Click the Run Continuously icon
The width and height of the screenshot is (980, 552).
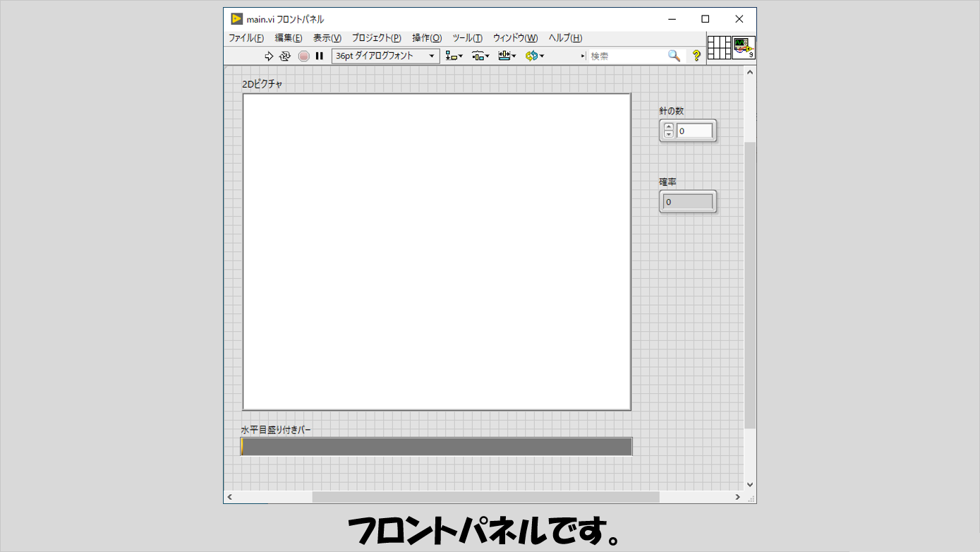285,56
